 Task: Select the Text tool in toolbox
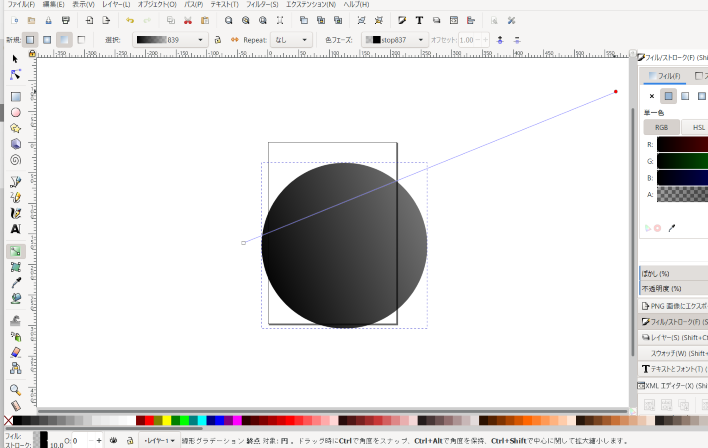pos(15,229)
